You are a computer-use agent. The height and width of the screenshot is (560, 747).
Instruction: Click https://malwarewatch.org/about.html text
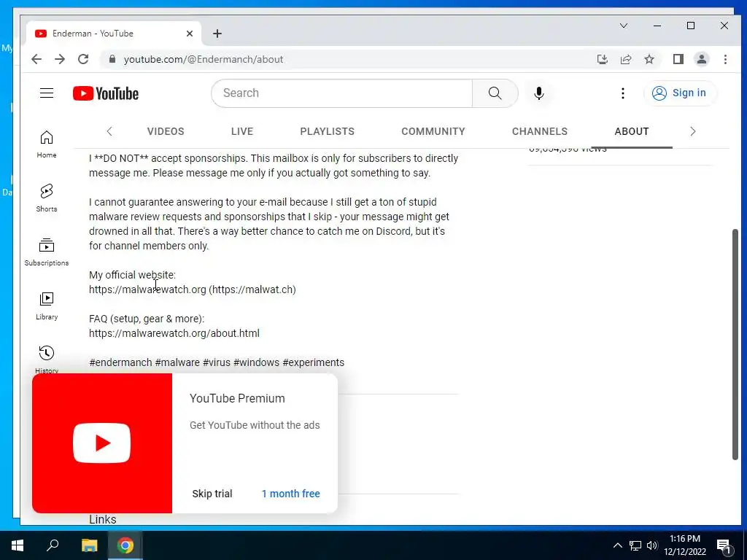[174, 333]
